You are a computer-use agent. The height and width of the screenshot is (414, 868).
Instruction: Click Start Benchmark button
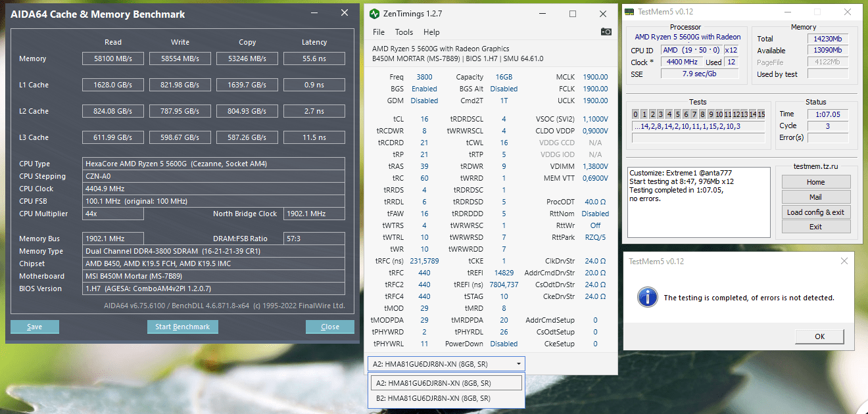pyautogui.click(x=182, y=327)
